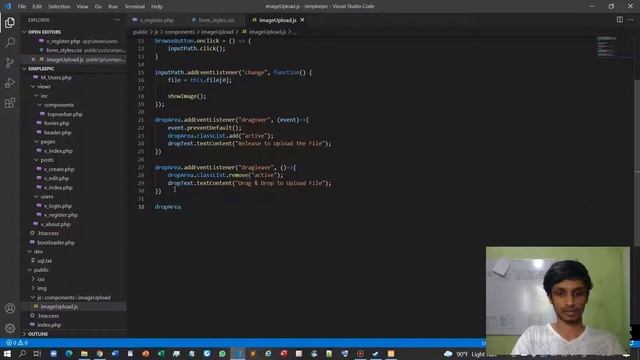Open footer.php file
Image resolution: width=640 pixels, height=360 pixels.
(56, 123)
